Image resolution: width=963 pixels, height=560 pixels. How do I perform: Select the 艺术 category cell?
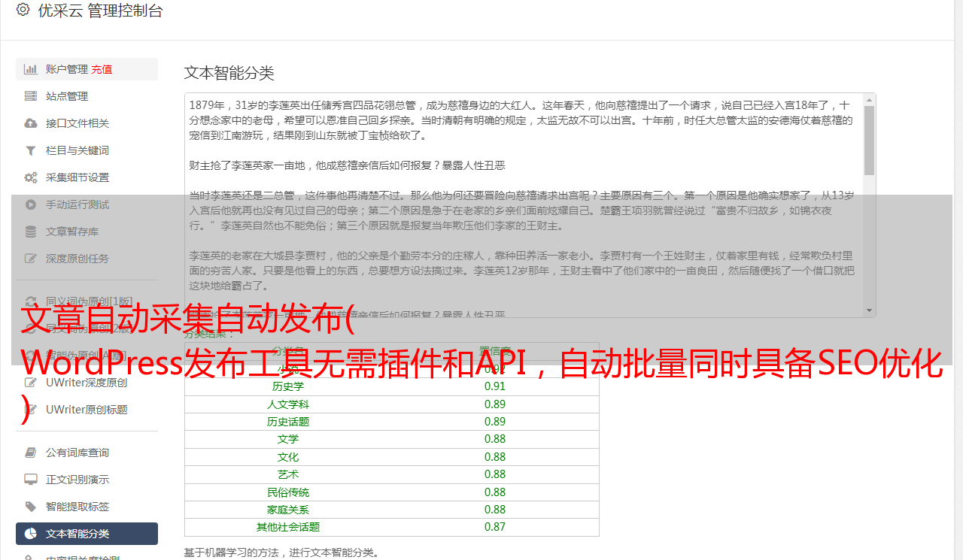(288, 474)
